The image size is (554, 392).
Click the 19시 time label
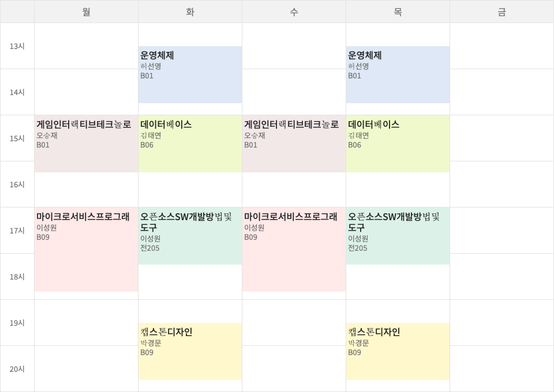click(x=17, y=323)
